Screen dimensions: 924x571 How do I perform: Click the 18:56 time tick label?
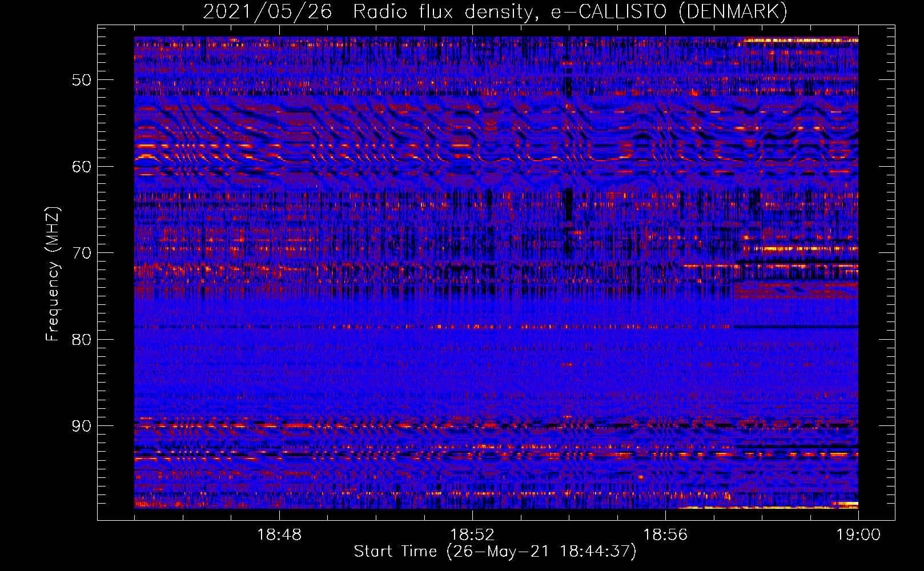coord(665,535)
